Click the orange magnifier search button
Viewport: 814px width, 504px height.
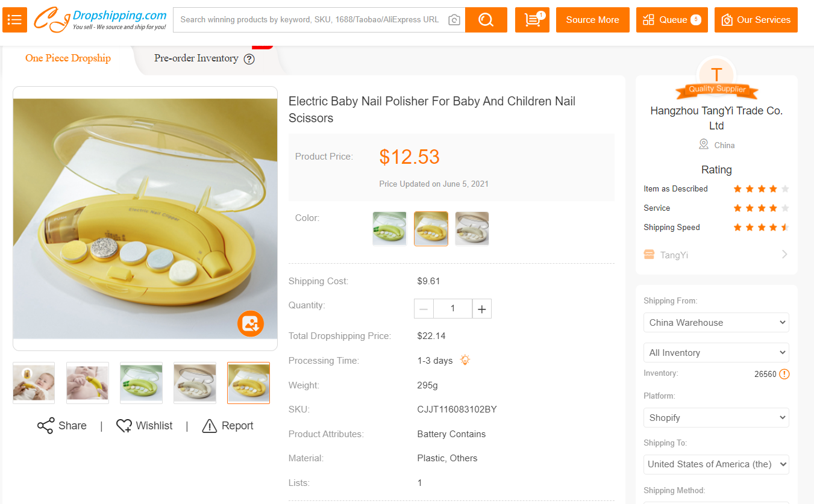tap(486, 20)
